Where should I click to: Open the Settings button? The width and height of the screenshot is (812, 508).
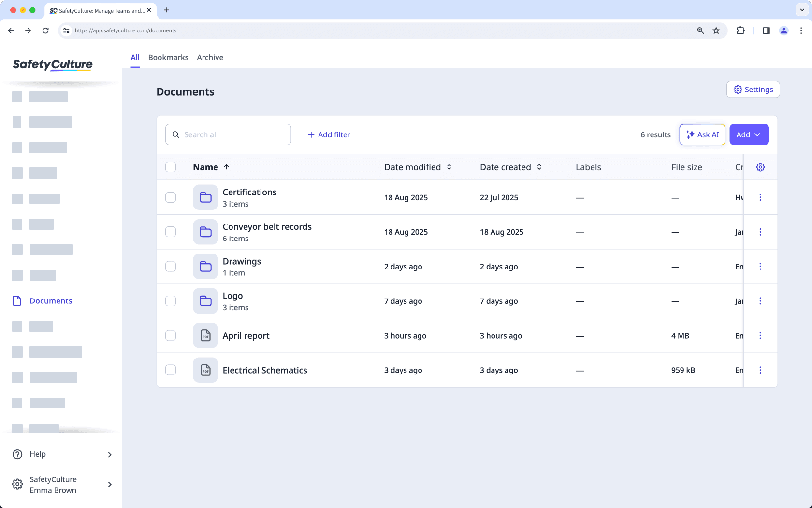tap(753, 90)
